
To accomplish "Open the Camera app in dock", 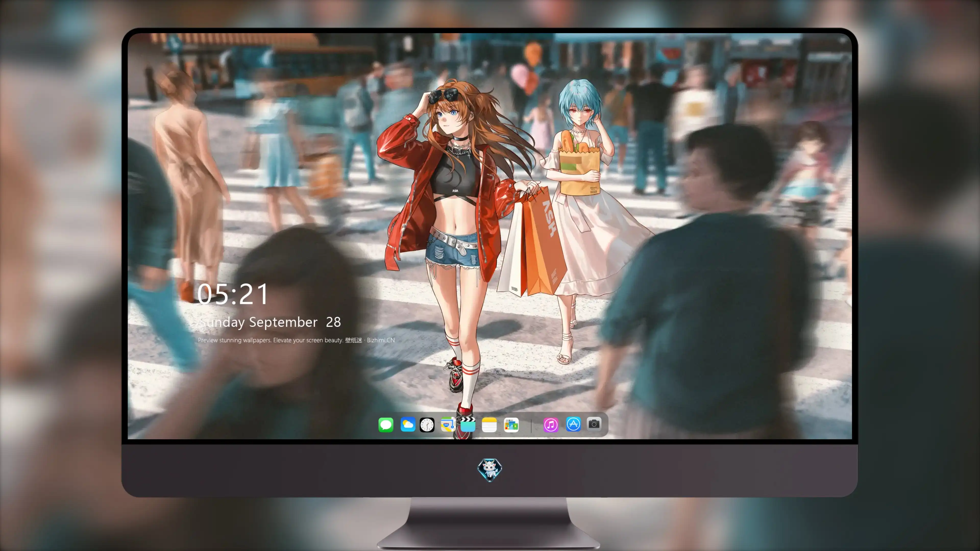I will [594, 424].
